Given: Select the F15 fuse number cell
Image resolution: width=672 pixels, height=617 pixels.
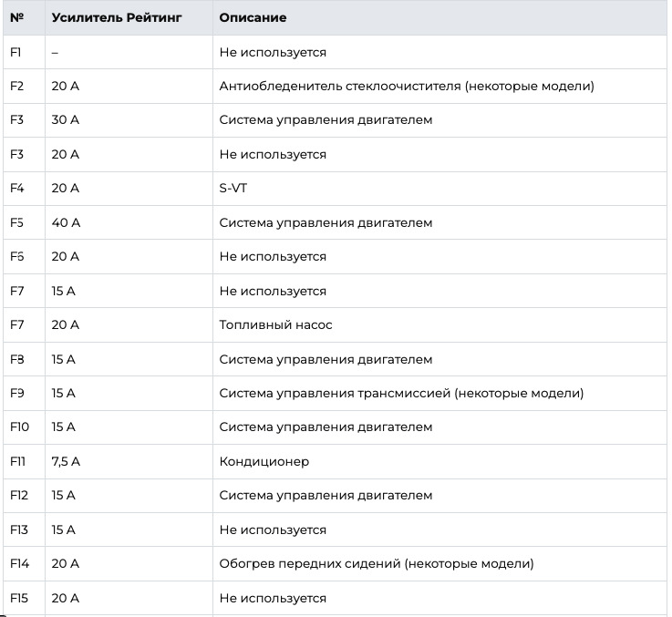Looking at the screenshot, I should tap(19, 598).
